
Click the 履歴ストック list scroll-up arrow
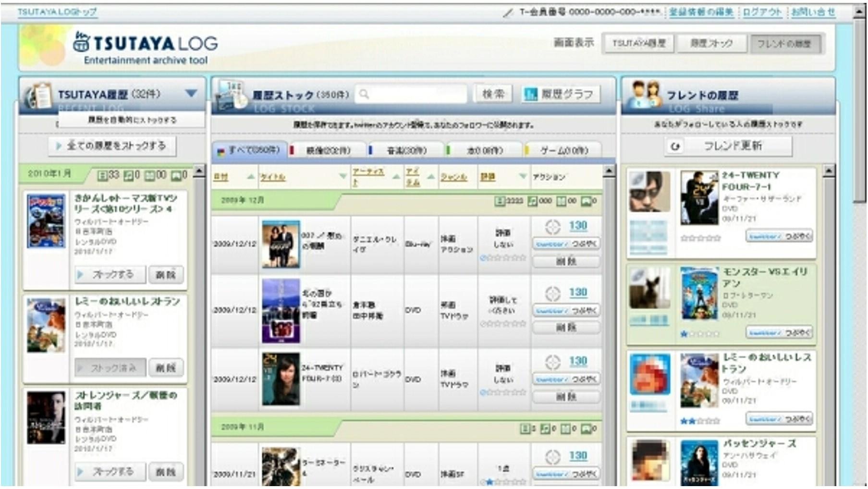tap(609, 171)
